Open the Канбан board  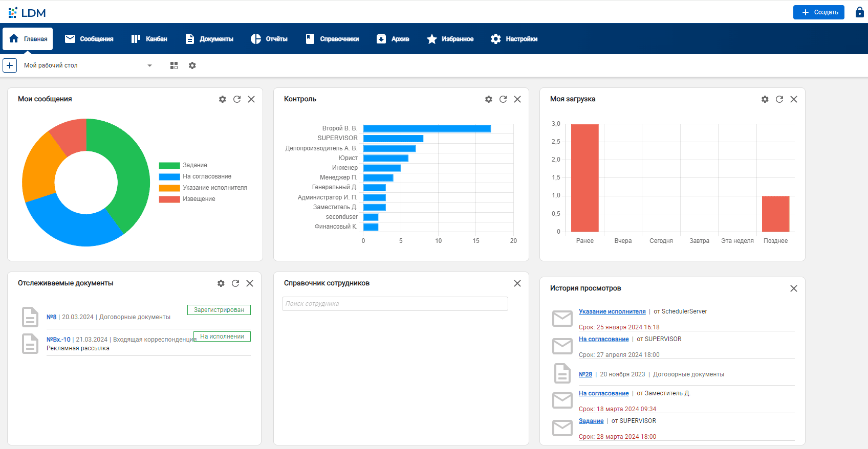(x=149, y=39)
